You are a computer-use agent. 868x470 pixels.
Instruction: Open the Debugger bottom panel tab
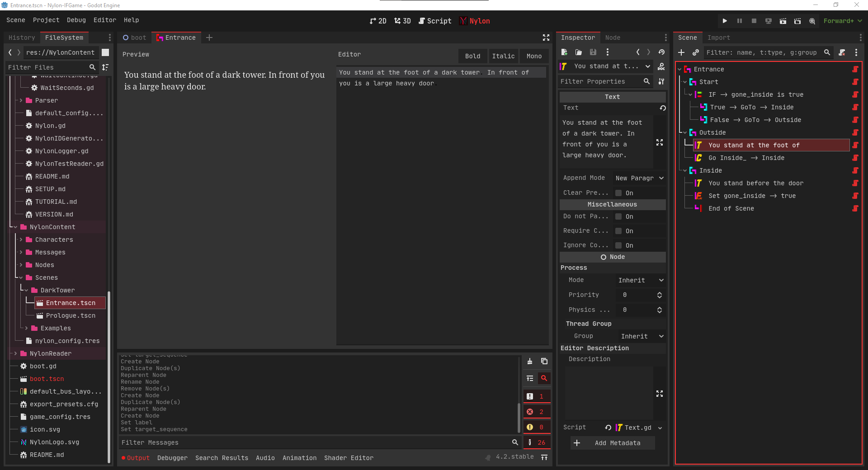point(172,458)
